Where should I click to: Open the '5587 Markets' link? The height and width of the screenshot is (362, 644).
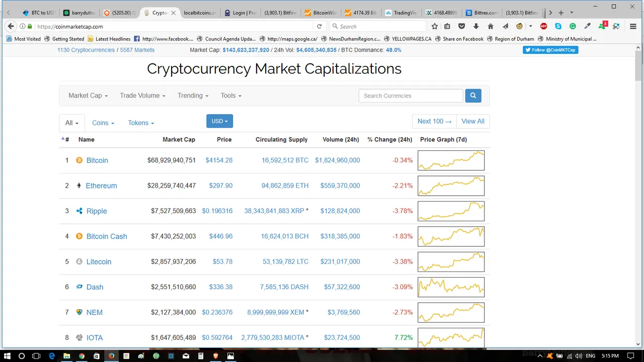(137, 50)
